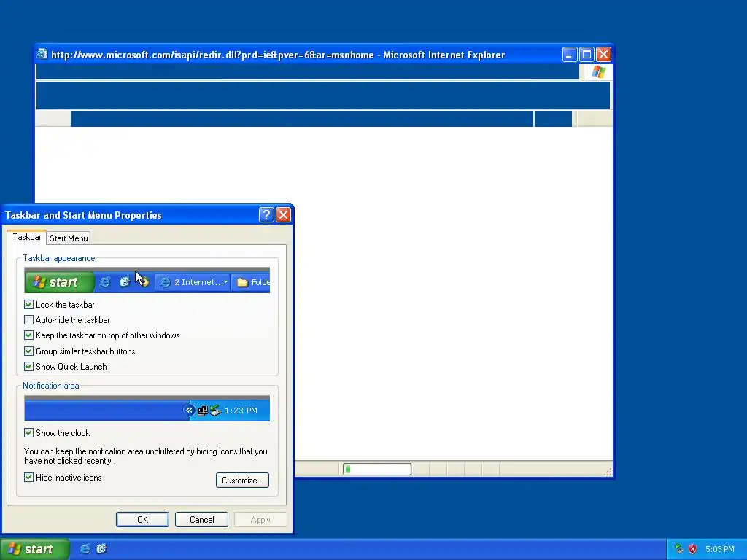
Task: Open the Windows Start menu
Action: 34,549
